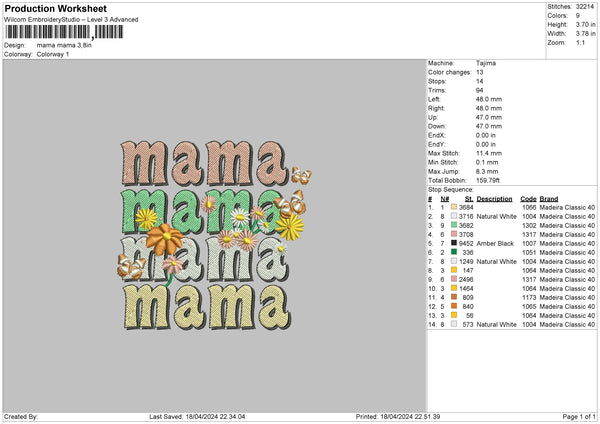Click the Colors value '9'
600x424 pixels.
tap(578, 16)
